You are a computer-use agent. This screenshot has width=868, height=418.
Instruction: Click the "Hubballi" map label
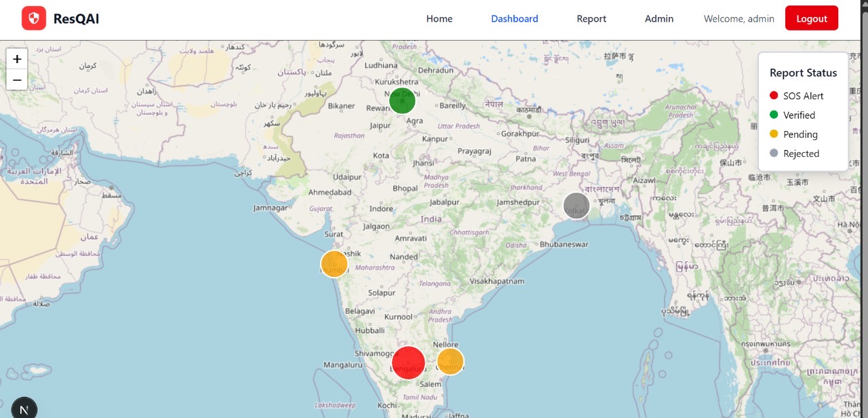point(370,330)
